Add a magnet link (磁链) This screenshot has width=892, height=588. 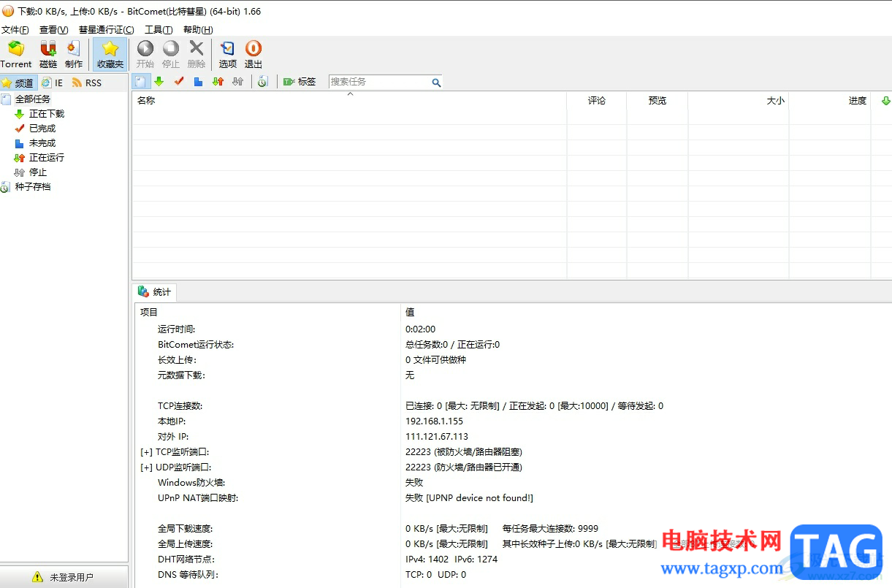48,55
